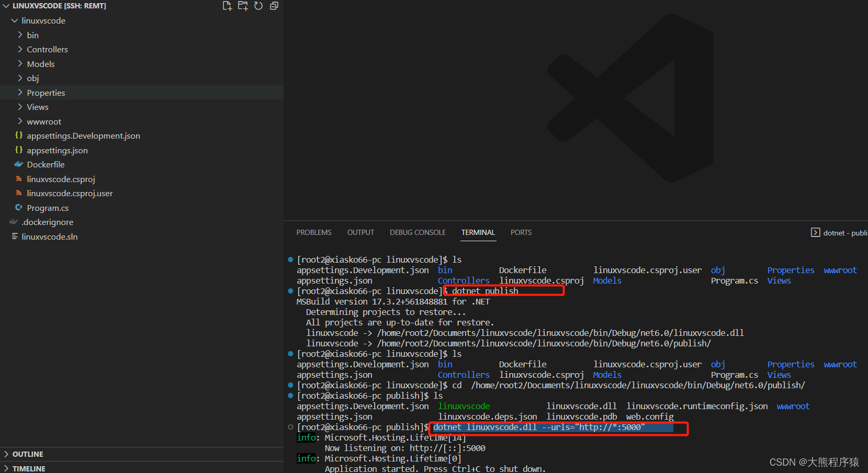
Task: Click 'linuxvscode.pdb' in terminal listing
Action: [x=582, y=416]
